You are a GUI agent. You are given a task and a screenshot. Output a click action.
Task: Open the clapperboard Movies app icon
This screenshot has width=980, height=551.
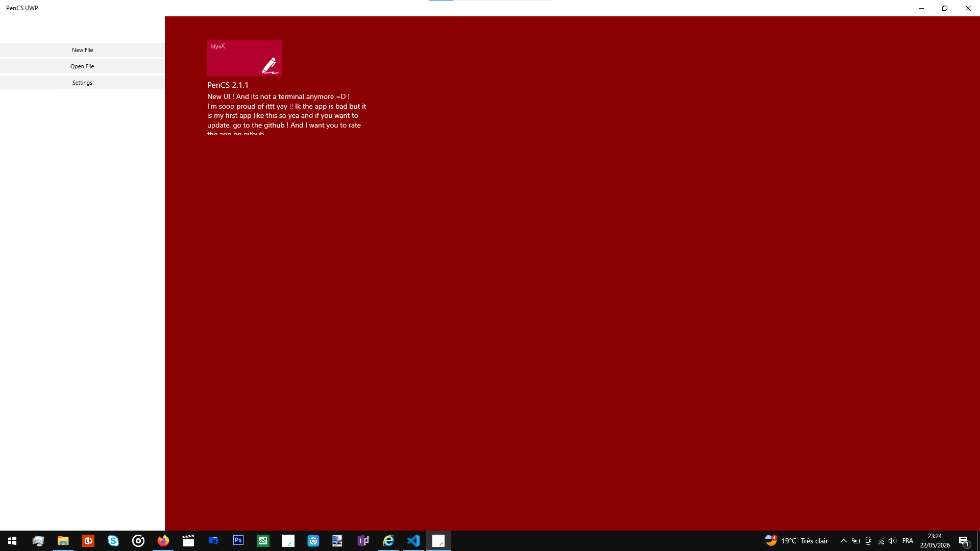click(x=188, y=541)
